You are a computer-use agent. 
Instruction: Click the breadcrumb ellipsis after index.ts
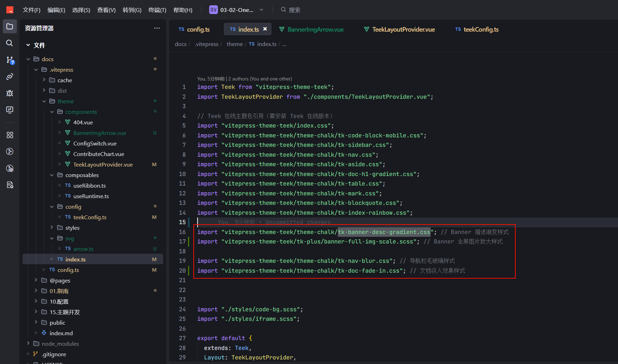point(284,44)
